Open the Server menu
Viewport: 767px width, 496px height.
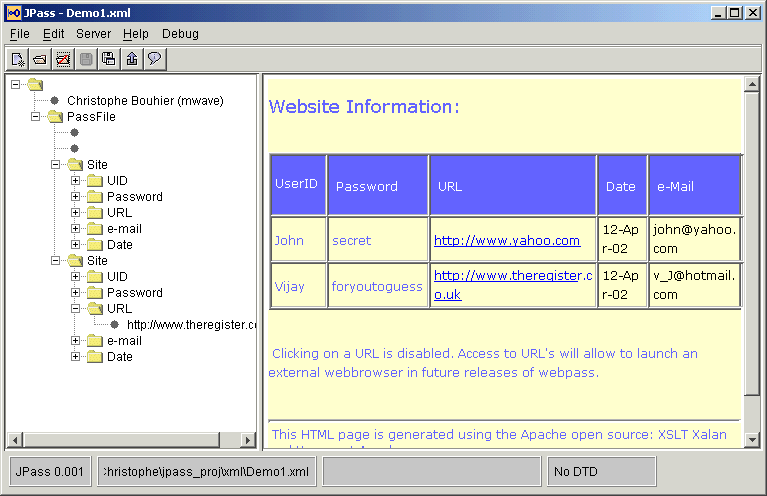tap(93, 34)
